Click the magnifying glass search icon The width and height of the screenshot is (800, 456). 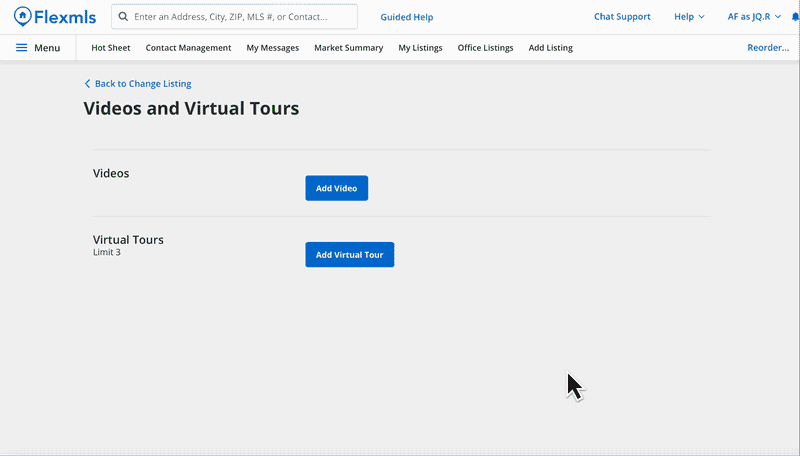[x=123, y=17]
